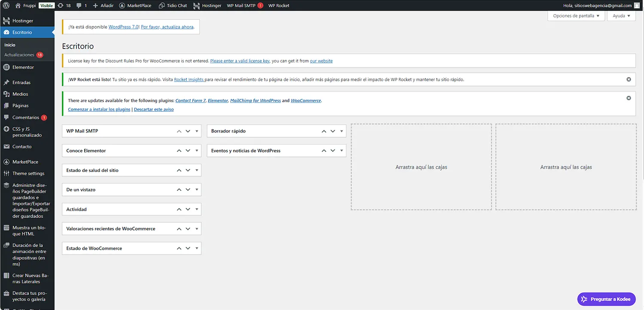Select Inicio under Escritorio
Screen dimensions: 644x310
click(10, 45)
